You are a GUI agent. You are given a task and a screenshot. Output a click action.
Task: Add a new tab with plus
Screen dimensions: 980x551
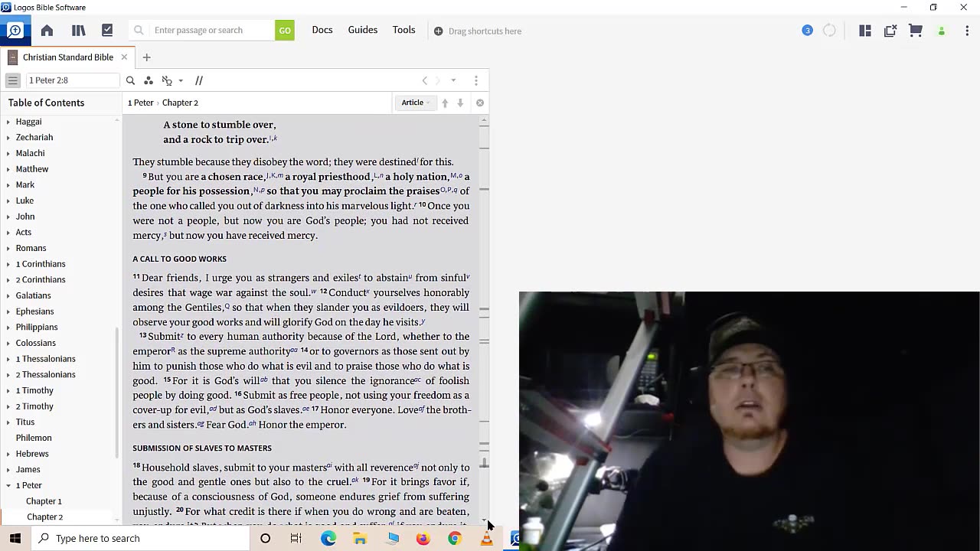(x=146, y=57)
